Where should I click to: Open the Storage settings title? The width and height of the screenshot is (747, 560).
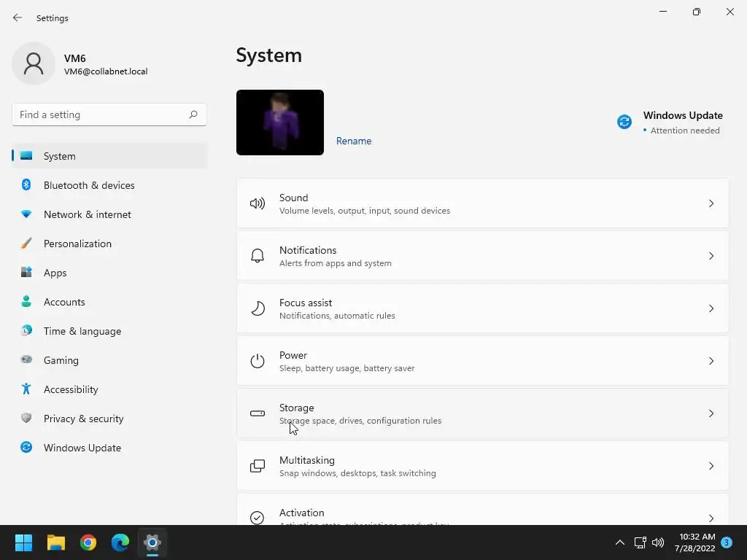tap(296, 408)
